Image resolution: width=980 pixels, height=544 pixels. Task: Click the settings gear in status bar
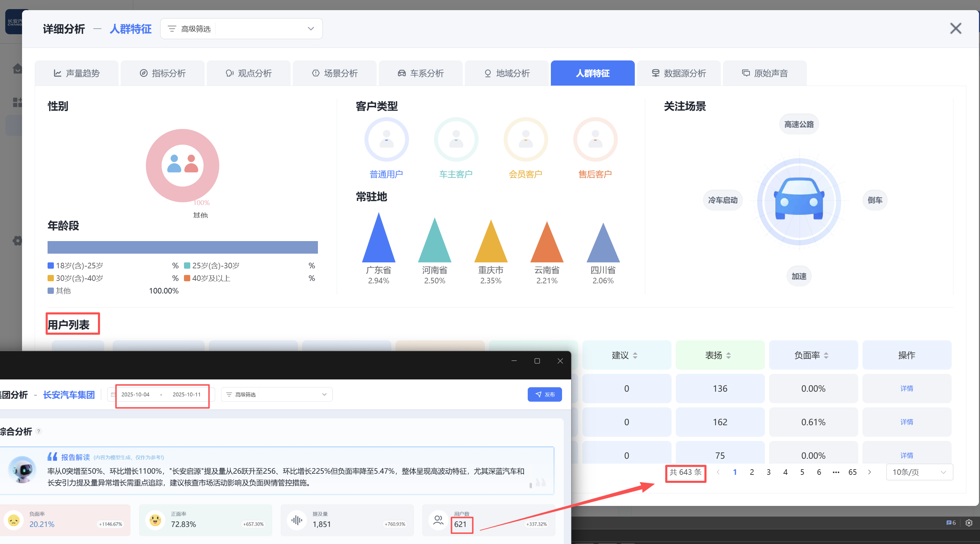pyautogui.click(x=968, y=523)
